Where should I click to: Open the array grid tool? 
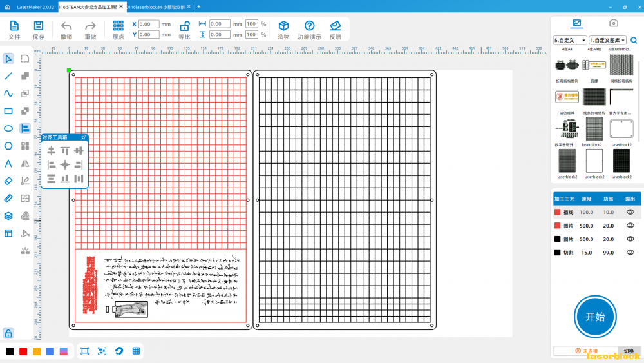tap(25, 146)
